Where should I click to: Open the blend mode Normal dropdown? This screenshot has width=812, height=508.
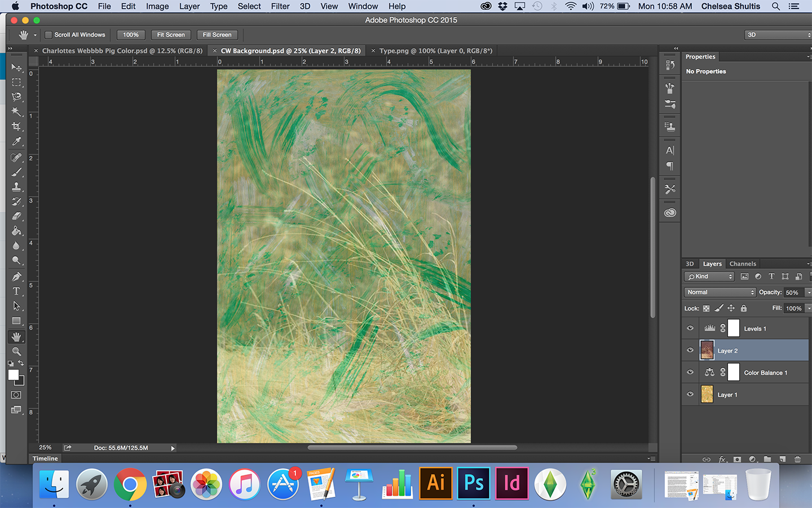click(720, 292)
